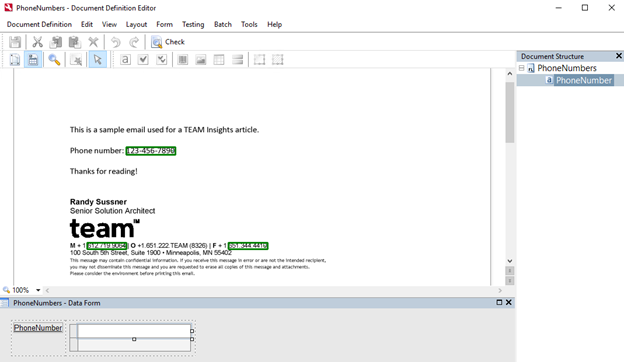Open the Testing menu
Screen dimensions: 624x362
point(193,24)
